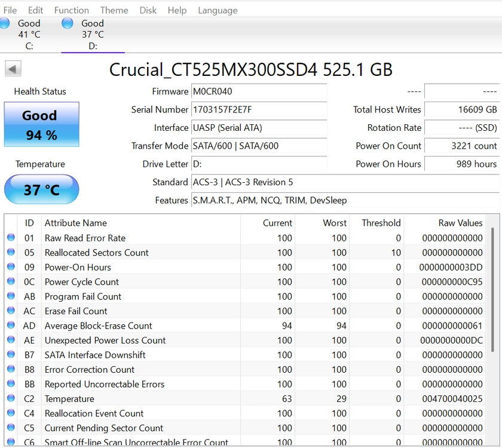Click status orb for Erase Fail Count
This screenshot has height=448, width=502.
(11, 311)
